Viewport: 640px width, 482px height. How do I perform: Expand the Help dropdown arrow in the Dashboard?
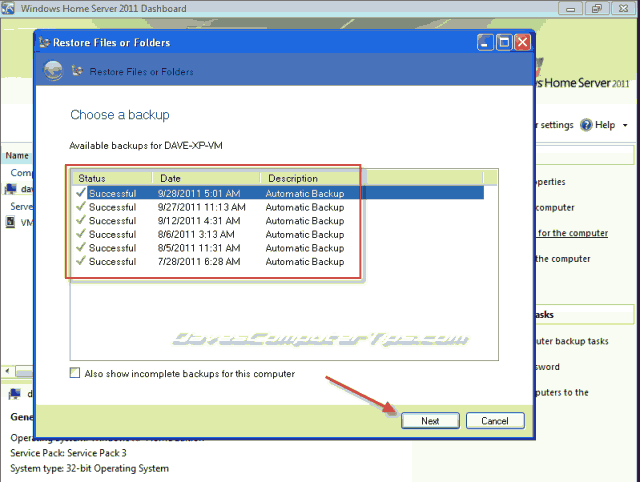(x=625, y=125)
